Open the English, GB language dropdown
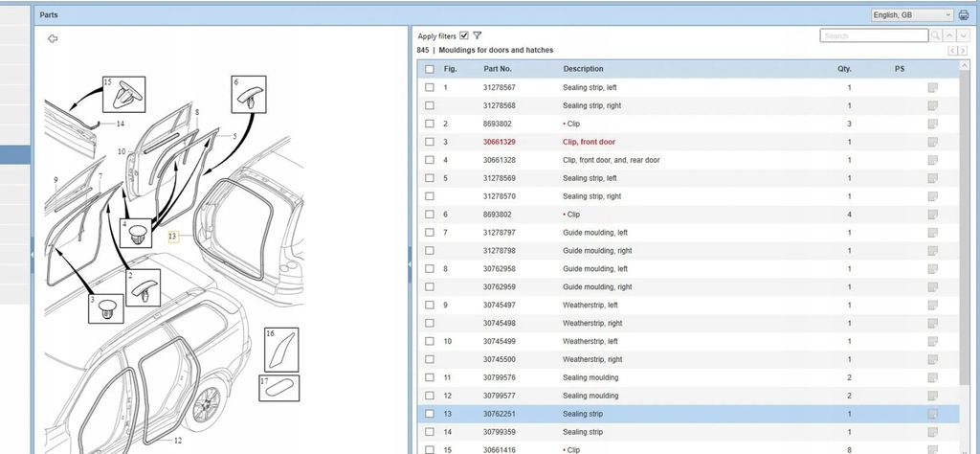The image size is (980, 454). (x=912, y=15)
